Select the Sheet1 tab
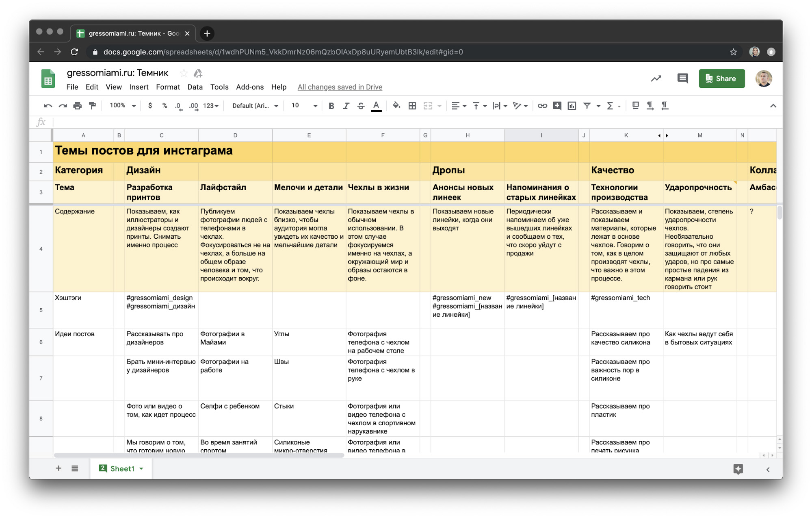This screenshot has width=812, height=518. [x=121, y=468]
